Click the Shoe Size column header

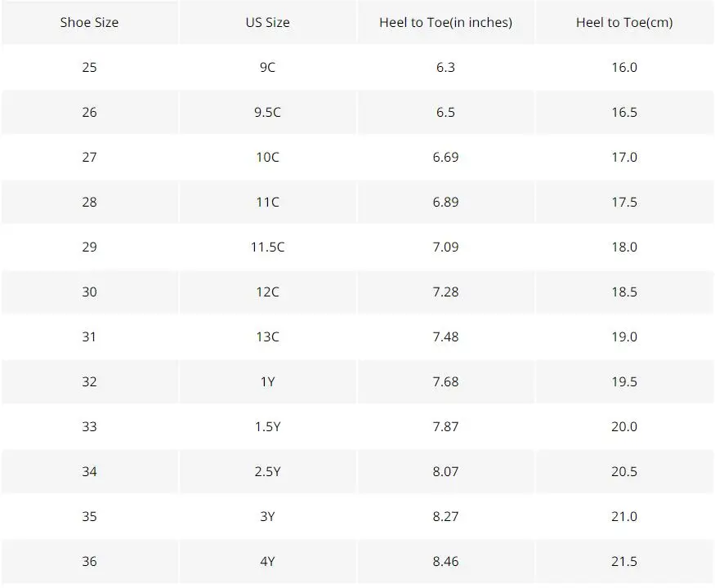click(89, 22)
